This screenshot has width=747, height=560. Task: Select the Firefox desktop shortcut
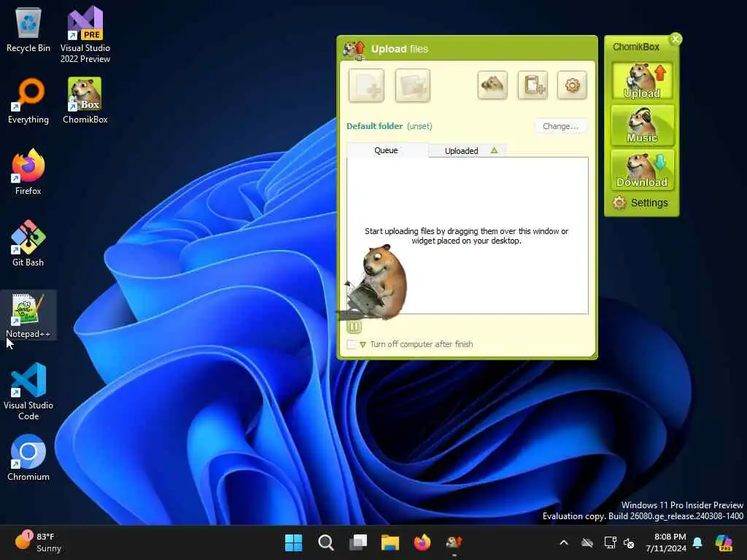pyautogui.click(x=28, y=172)
